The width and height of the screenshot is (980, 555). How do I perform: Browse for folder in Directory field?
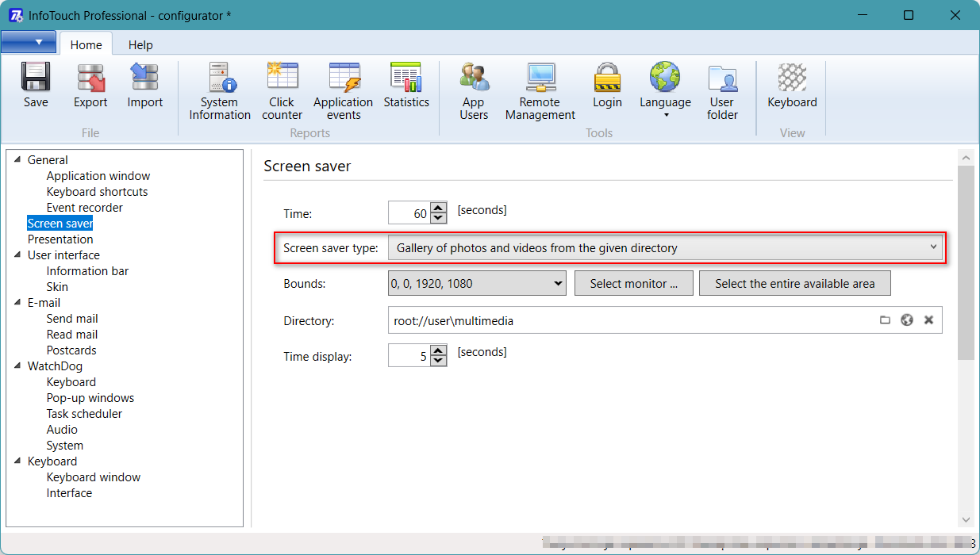[x=885, y=320]
